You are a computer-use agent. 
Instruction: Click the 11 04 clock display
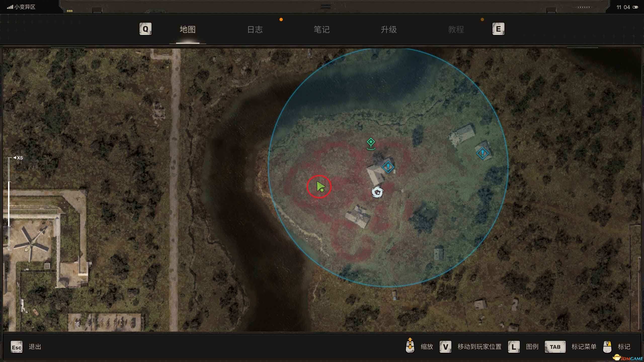click(x=623, y=7)
